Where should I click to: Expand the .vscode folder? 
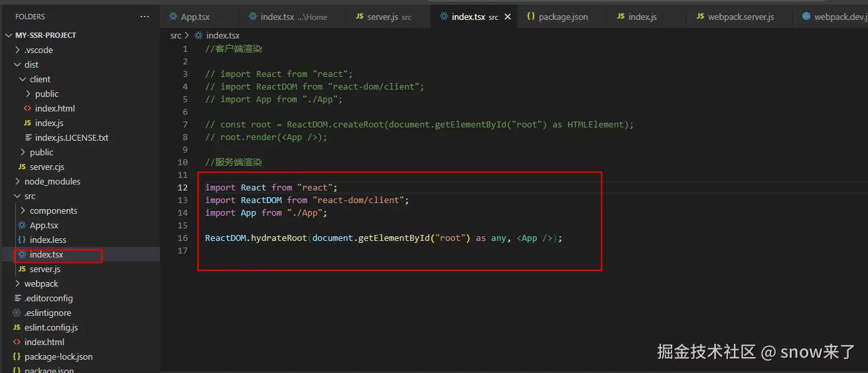coord(17,50)
